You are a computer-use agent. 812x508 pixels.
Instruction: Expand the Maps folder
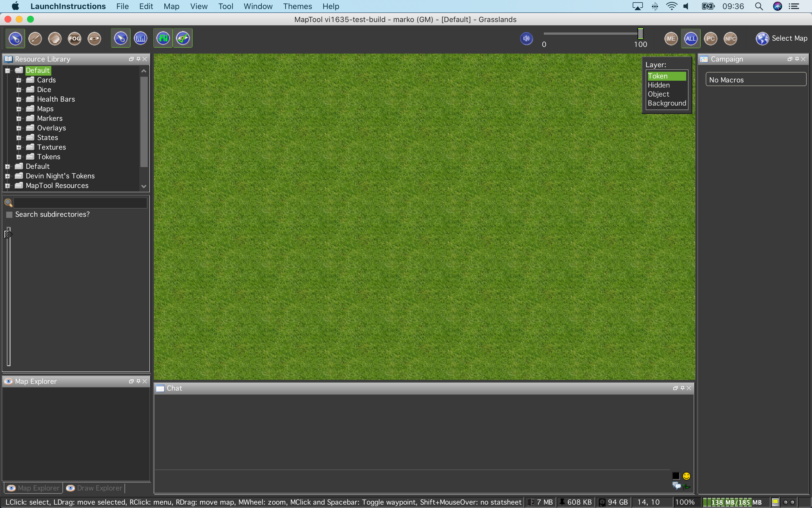pos(19,109)
